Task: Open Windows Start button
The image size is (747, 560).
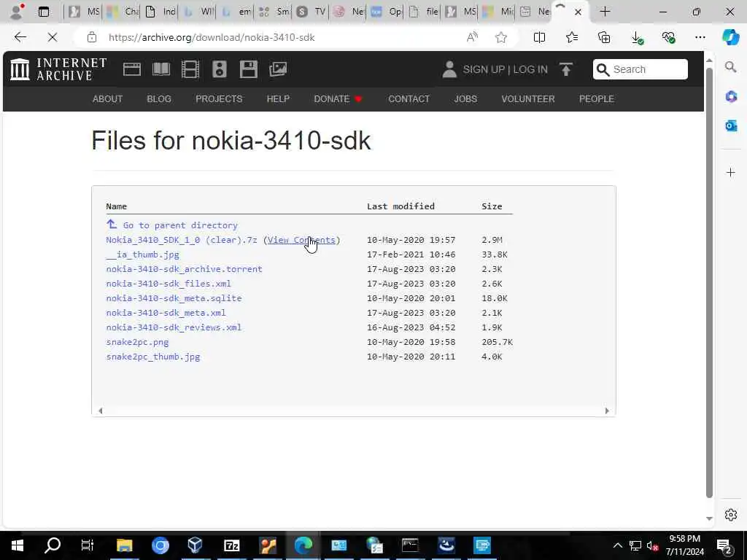Action: 18,545
